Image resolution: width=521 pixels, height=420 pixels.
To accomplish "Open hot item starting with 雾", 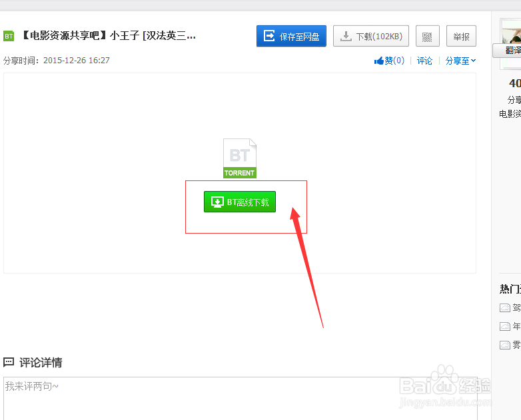I will (510, 345).
